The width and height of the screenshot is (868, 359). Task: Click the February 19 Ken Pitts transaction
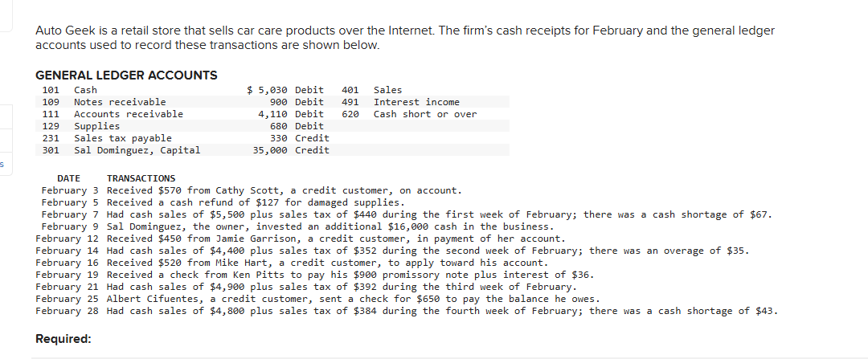[x=315, y=275]
